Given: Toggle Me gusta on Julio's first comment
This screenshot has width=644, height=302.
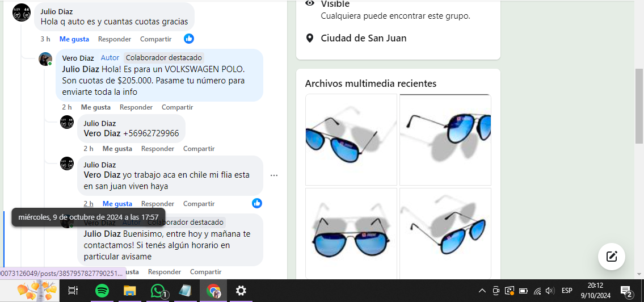Looking at the screenshot, I should click(x=74, y=39).
